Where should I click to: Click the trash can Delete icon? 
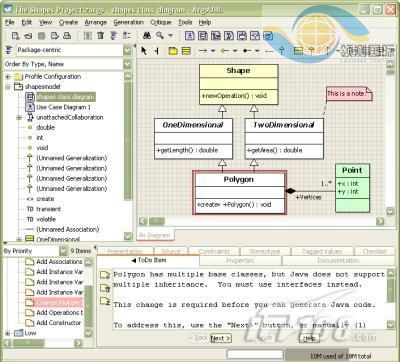click(100, 35)
